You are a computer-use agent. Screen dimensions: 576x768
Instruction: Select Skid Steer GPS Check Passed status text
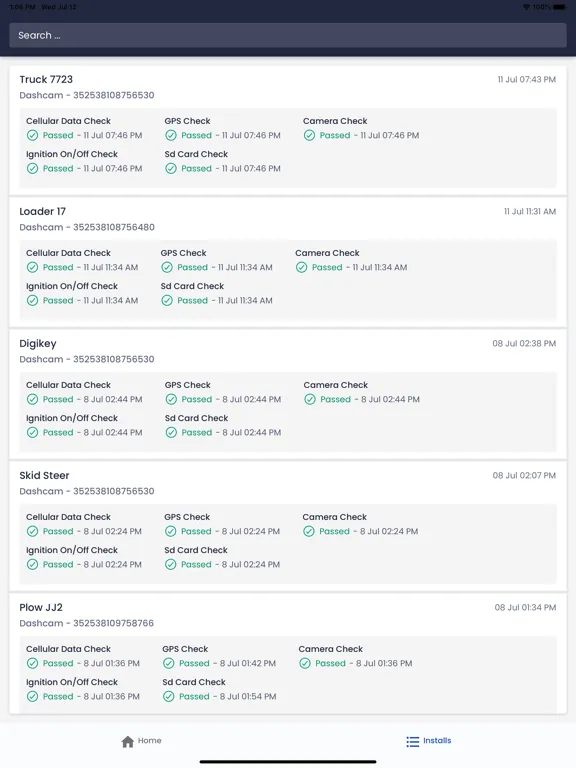point(196,531)
